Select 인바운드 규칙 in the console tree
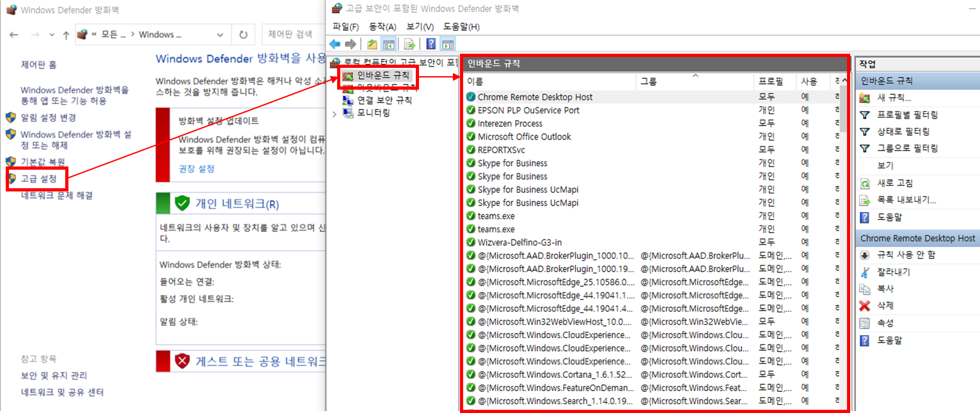 383,76
